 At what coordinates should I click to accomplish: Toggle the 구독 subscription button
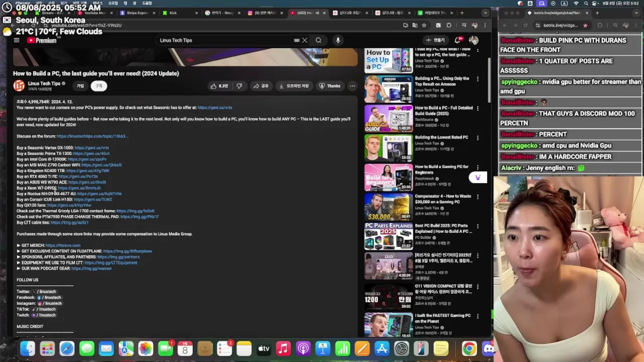pos(99,86)
